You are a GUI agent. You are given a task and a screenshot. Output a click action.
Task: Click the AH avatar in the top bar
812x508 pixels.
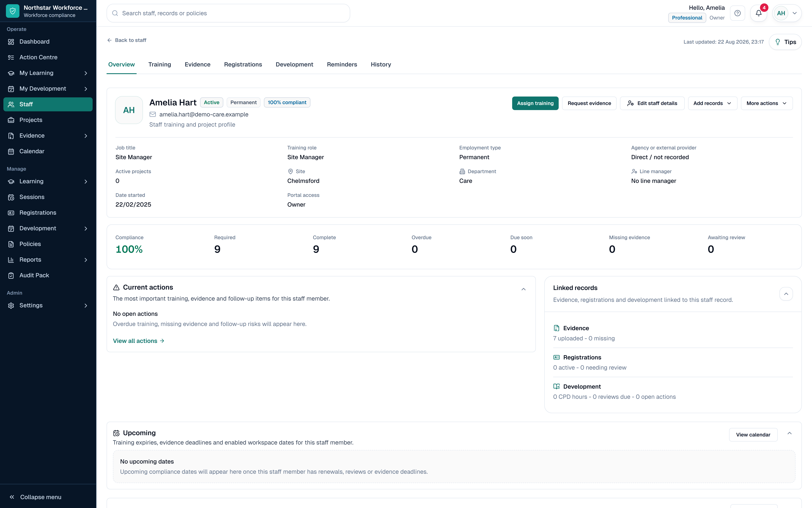coord(781,13)
